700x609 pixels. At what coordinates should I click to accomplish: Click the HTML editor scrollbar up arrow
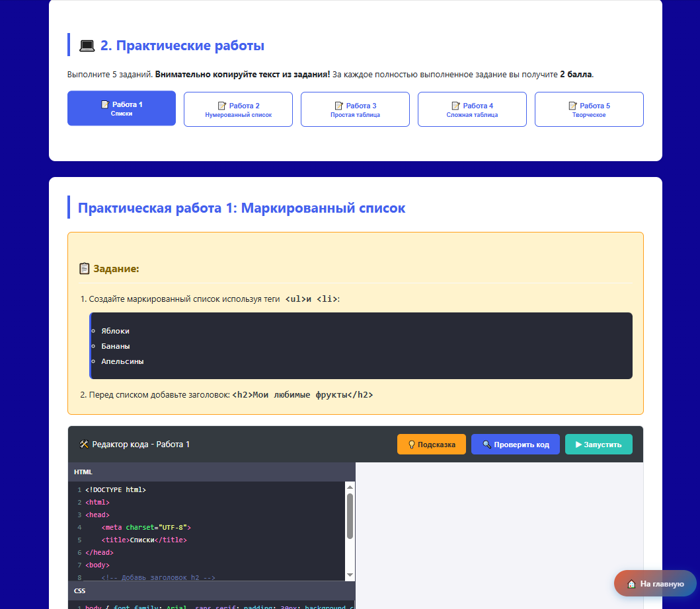[x=350, y=487]
